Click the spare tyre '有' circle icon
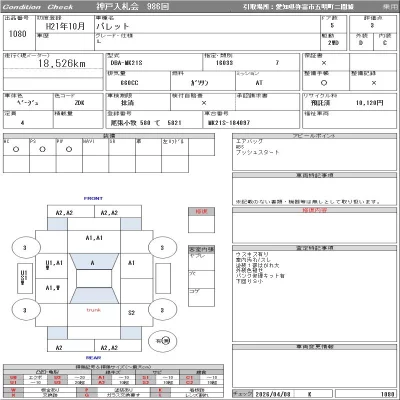The width and height of the screenshot is (400, 400). click(x=163, y=341)
